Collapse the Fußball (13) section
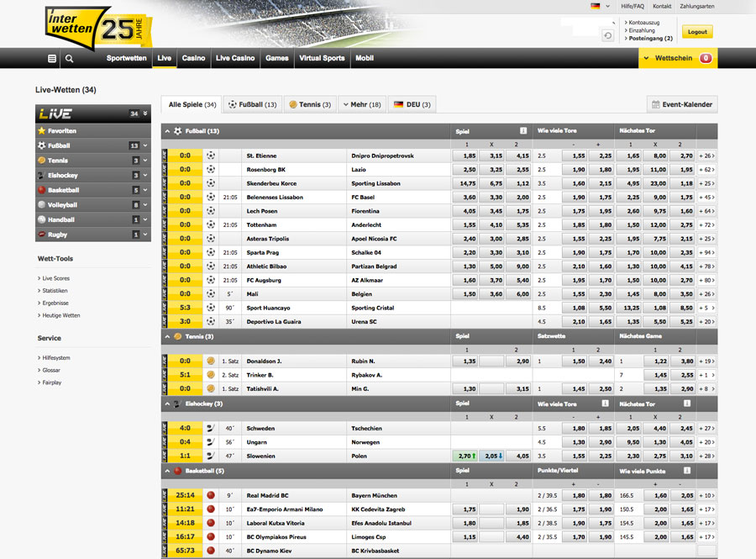756x559 pixels. [x=167, y=131]
